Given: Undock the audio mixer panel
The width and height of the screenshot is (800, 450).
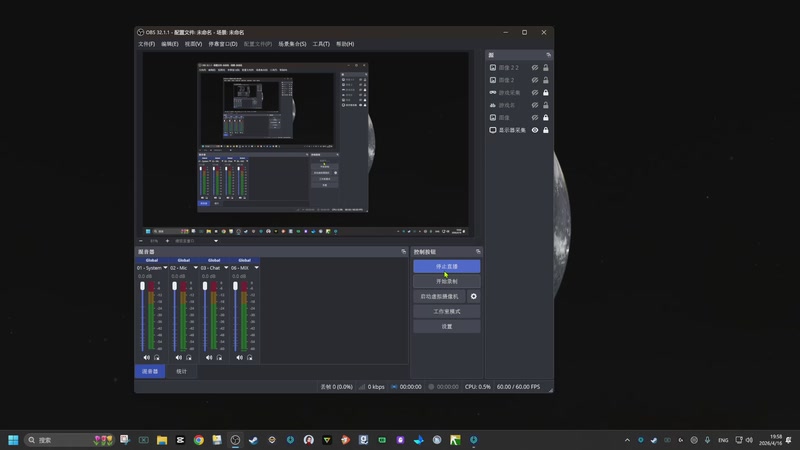Looking at the screenshot, I should 403,252.
